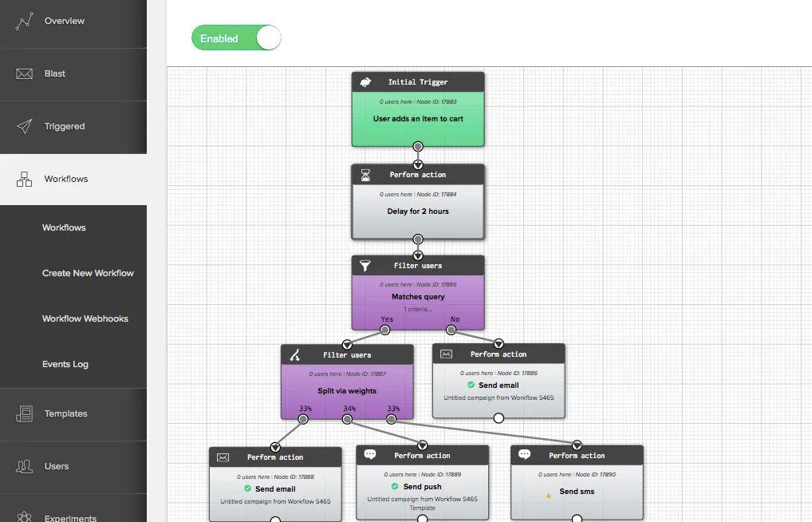Click the Experiments atom icon

pyautogui.click(x=25, y=517)
